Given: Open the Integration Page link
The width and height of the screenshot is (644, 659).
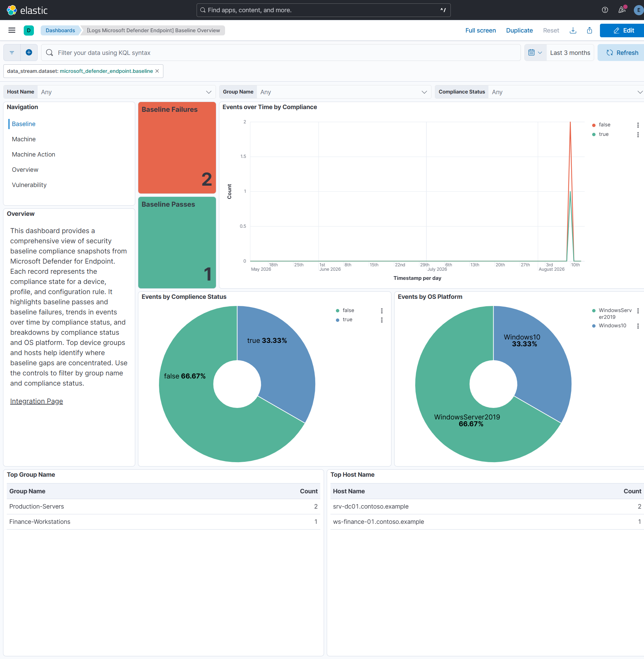Looking at the screenshot, I should pos(37,401).
